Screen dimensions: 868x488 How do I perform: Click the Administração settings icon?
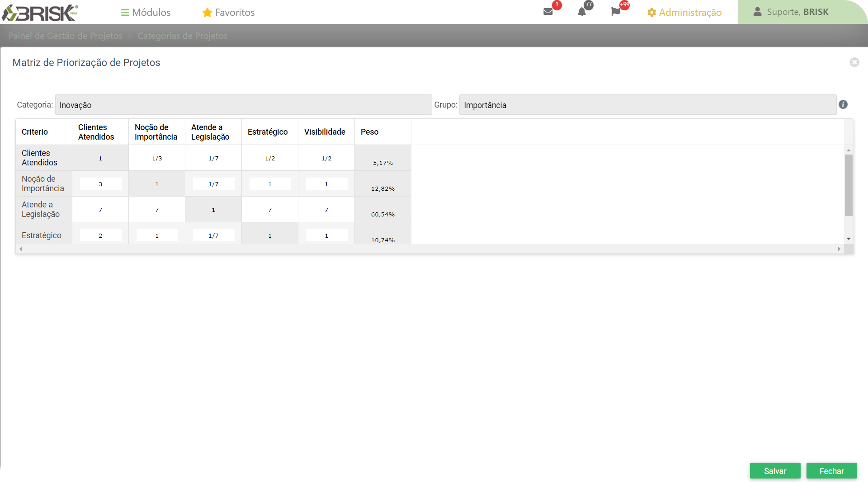coord(651,12)
